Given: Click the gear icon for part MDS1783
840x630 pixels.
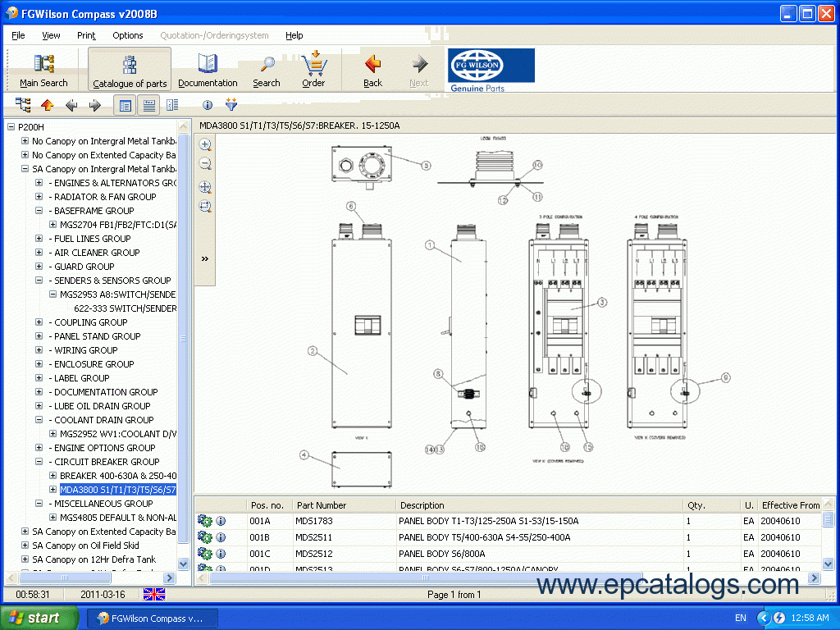Looking at the screenshot, I should click(x=204, y=521).
